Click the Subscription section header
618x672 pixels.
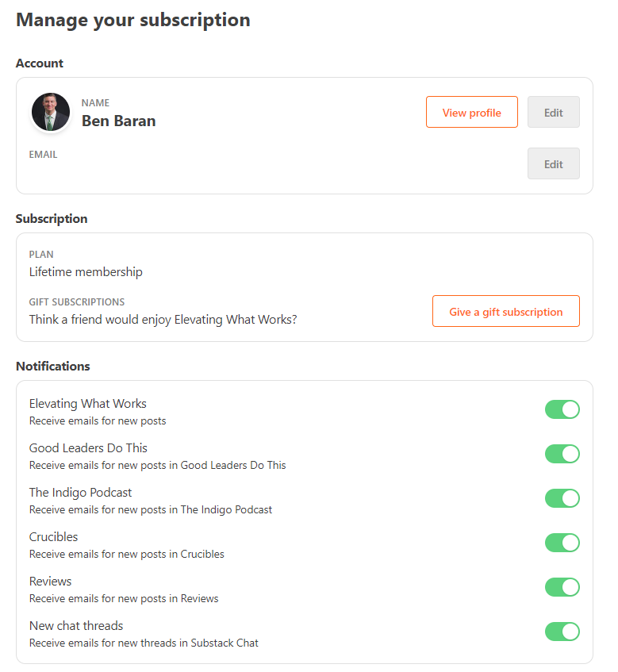click(50, 218)
